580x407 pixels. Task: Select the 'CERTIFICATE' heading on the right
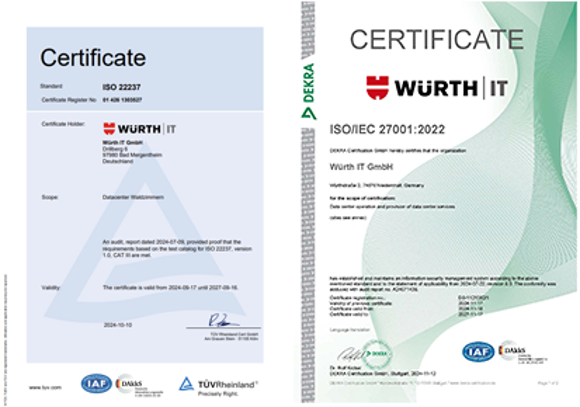[437, 39]
